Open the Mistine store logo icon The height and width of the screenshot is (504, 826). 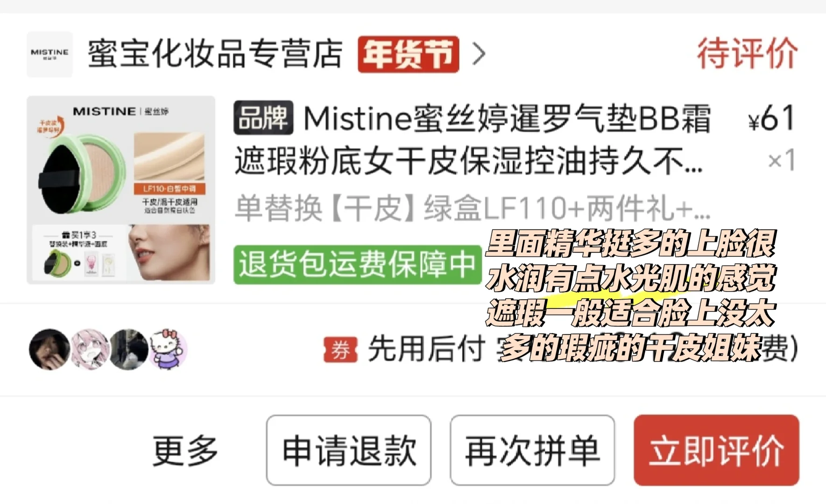[x=49, y=54]
